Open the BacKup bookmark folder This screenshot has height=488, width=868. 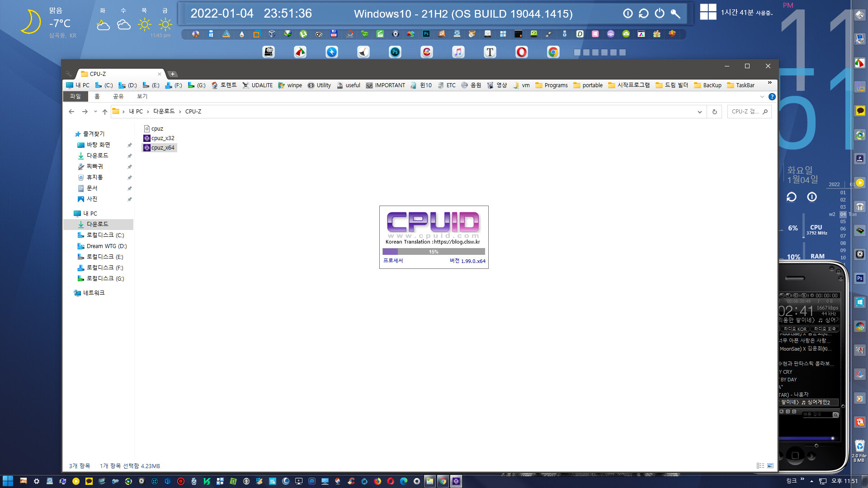tap(708, 85)
